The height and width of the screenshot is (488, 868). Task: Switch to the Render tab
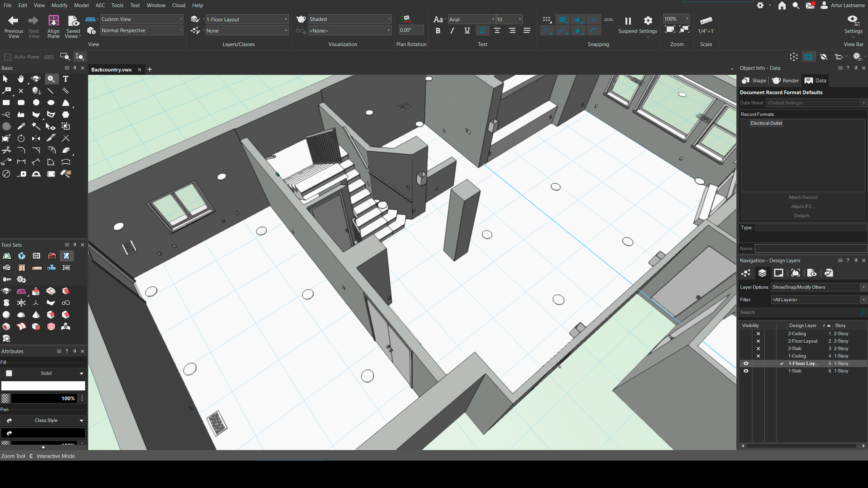coord(786,81)
